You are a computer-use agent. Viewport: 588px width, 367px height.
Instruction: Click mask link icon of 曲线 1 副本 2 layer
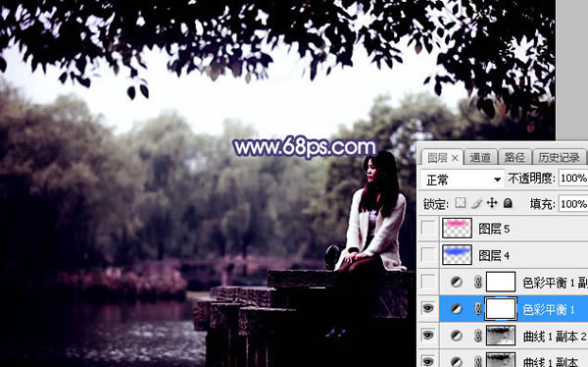click(x=478, y=336)
